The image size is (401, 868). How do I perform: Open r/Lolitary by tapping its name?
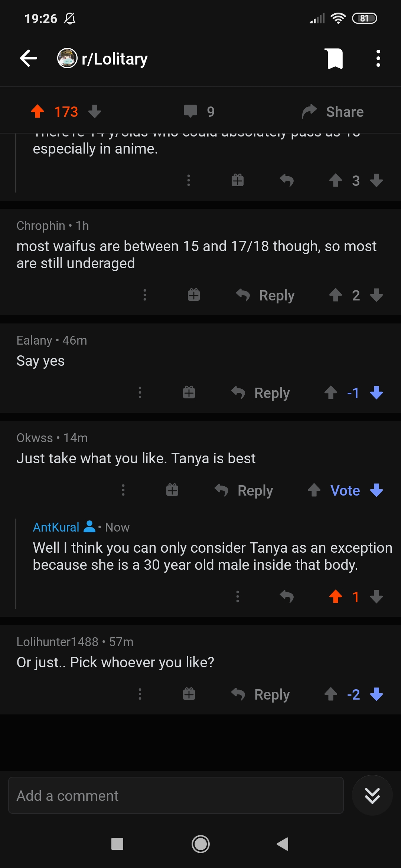113,58
